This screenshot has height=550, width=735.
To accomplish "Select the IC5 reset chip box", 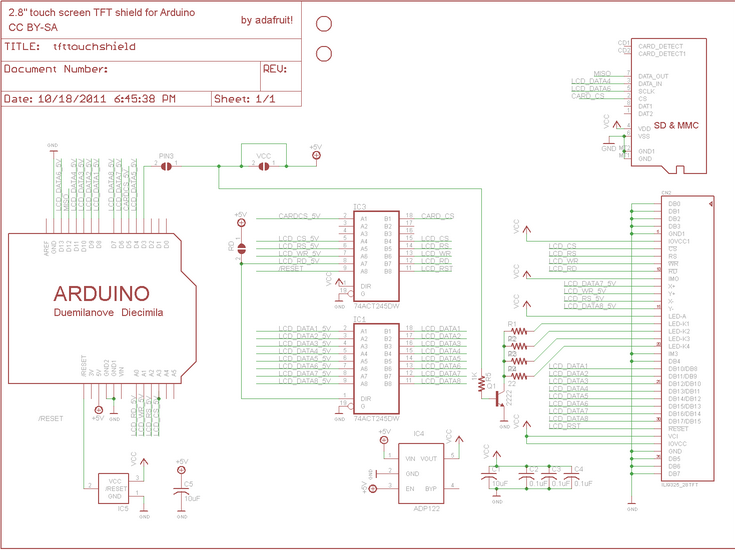I will (113, 489).
